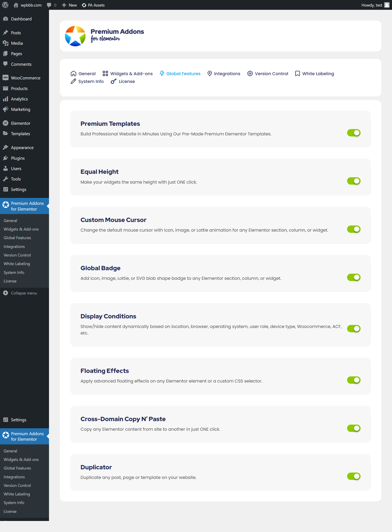Image resolution: width=392 pixels, height=532 pixels.
Task: Open the General tab with home icon
Action: point(83,74)
